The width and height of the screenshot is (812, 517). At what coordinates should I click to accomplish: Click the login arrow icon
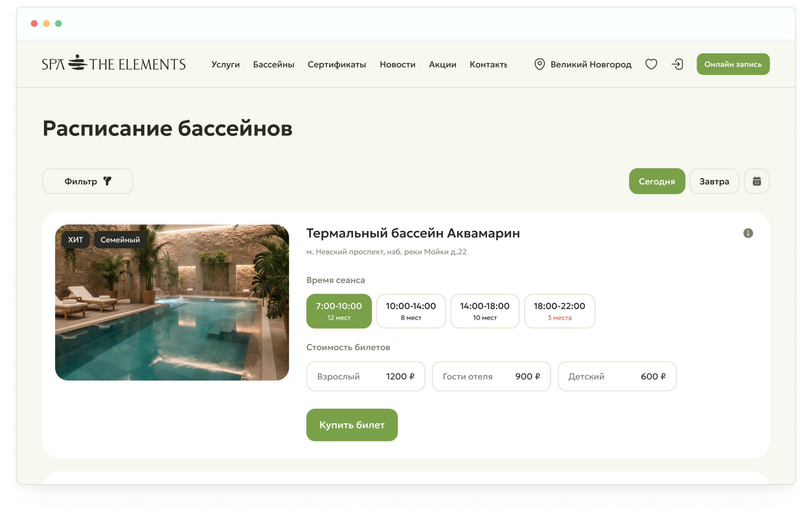click(x=677, y=64)
